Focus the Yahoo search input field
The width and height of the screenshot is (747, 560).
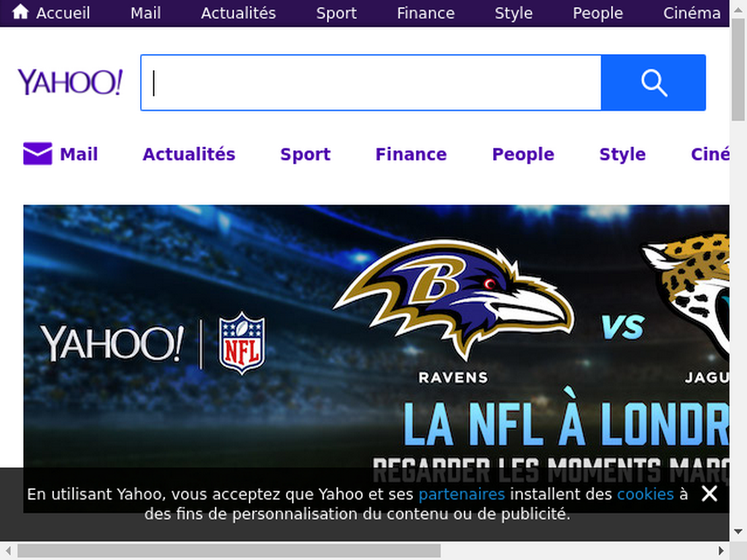[x=371, y=83]
